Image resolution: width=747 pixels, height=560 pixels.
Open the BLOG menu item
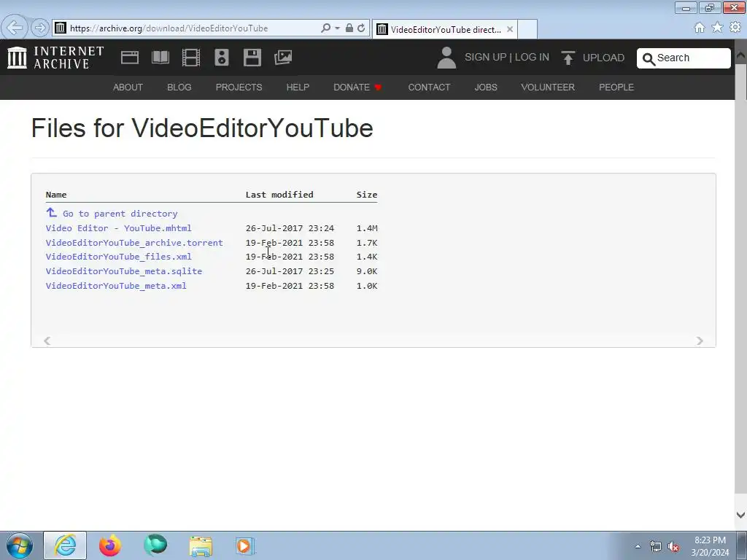click(179, 87)
